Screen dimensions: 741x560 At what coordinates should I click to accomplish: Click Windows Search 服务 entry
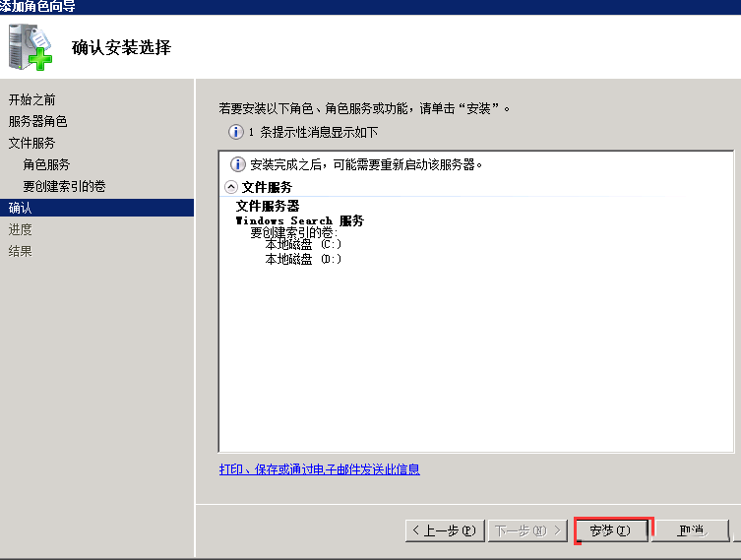pos(300,220)
